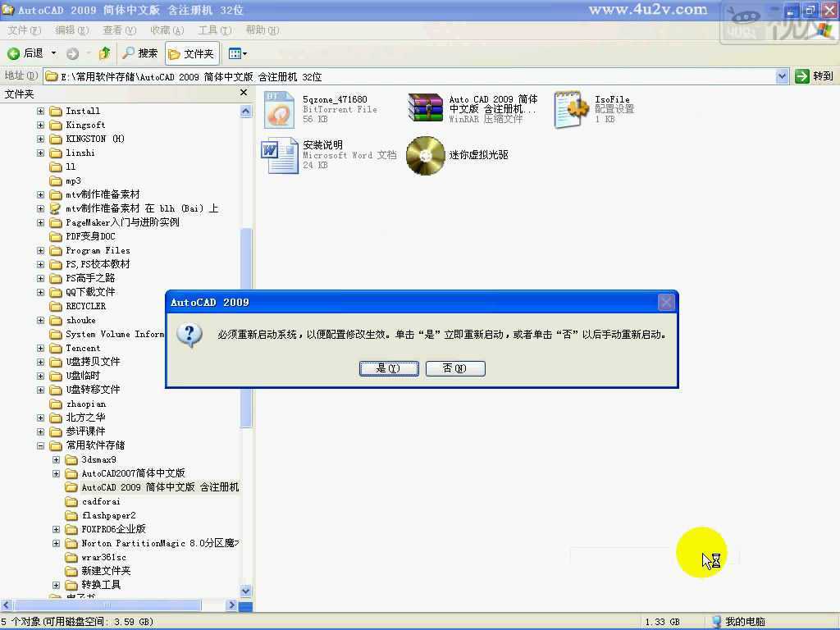The image size is (840, 630).
Task: Click the Forward arrow icon in toolbar
Action: pos(72,53)
